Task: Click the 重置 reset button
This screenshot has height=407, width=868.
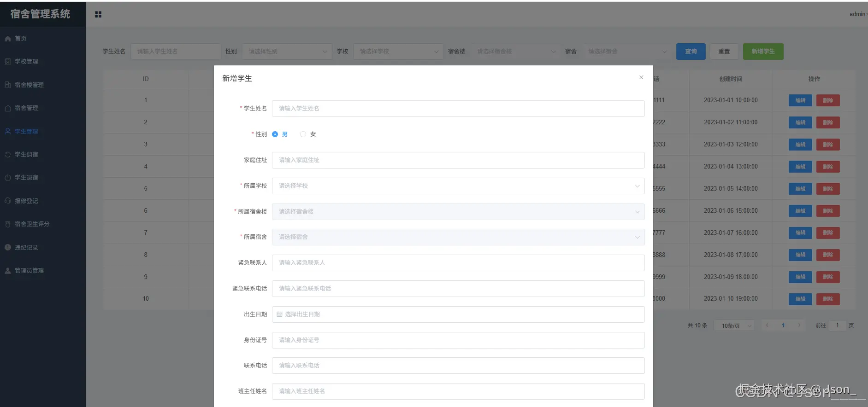Action: pyautogui.click(x=724, y=52)
